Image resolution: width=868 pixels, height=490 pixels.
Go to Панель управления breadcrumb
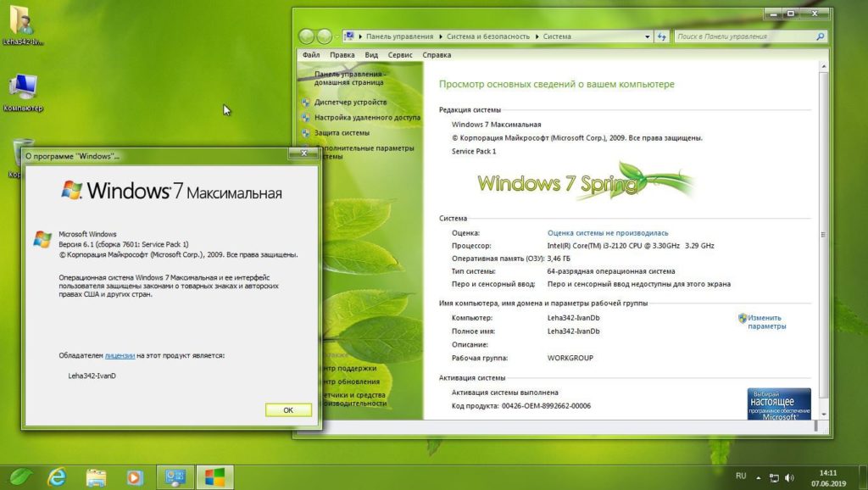(x=400, y=36)
